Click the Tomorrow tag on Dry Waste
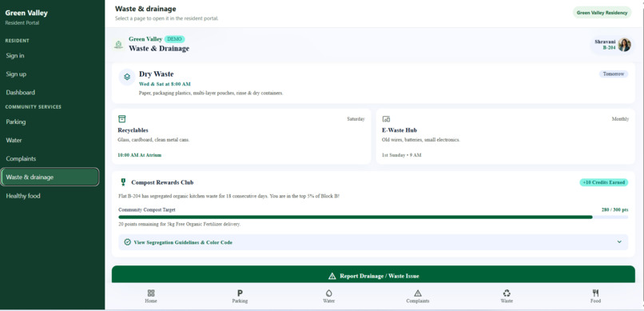This screenshot has height=311, width=644. pos(613,74)
